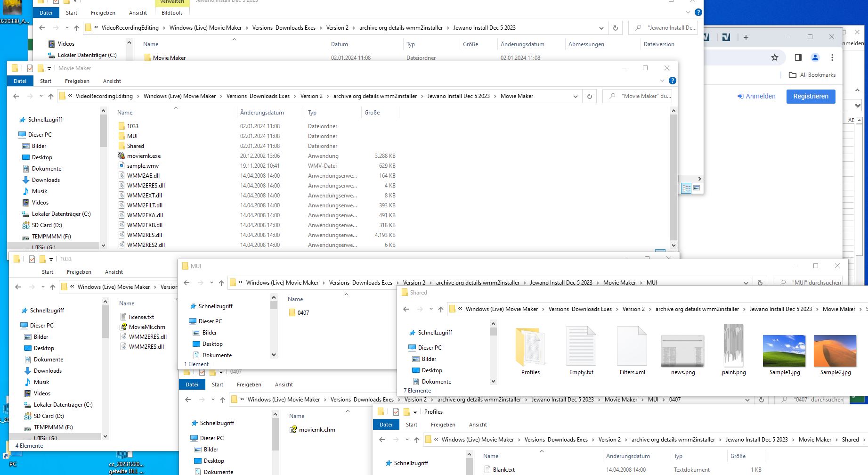The width and height of the screenshot is (868, 475).
Task: Click the Anmelden link in Chrome
Action: (x=756, y=96)
